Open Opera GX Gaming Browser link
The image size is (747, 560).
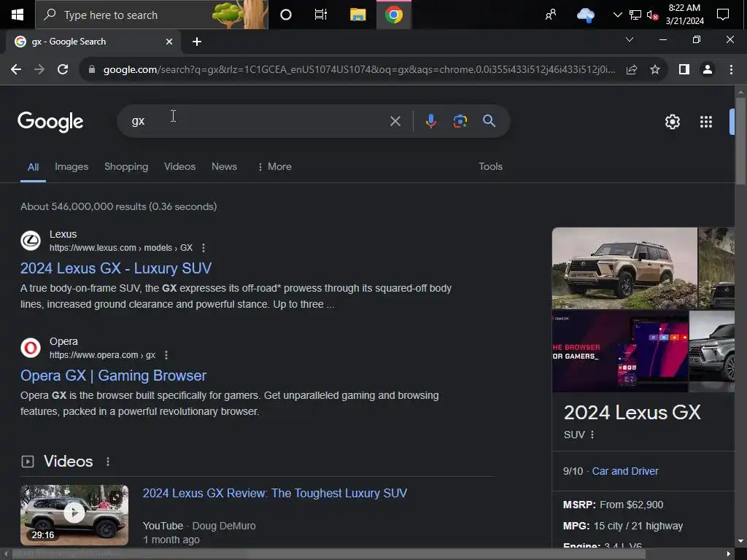click(113, 376)
